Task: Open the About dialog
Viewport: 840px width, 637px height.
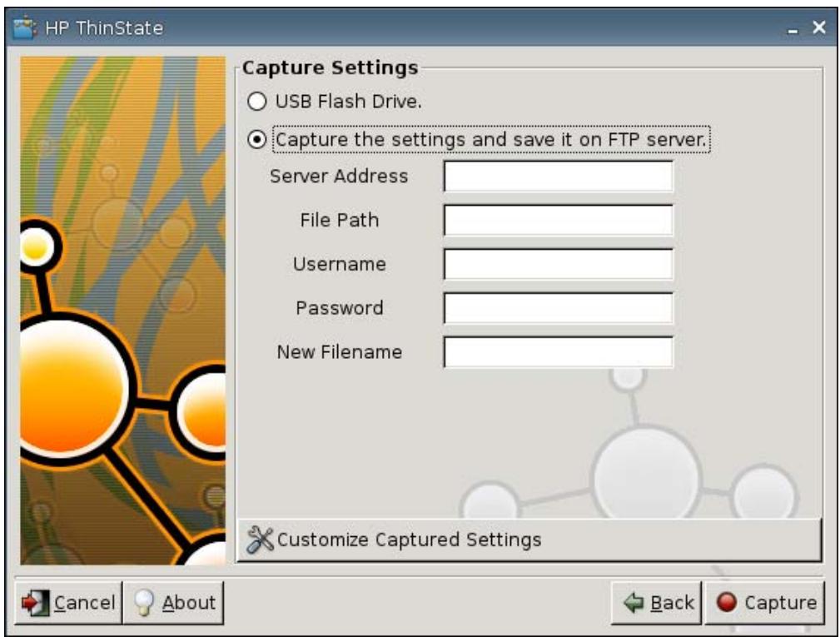Action: 173,603
